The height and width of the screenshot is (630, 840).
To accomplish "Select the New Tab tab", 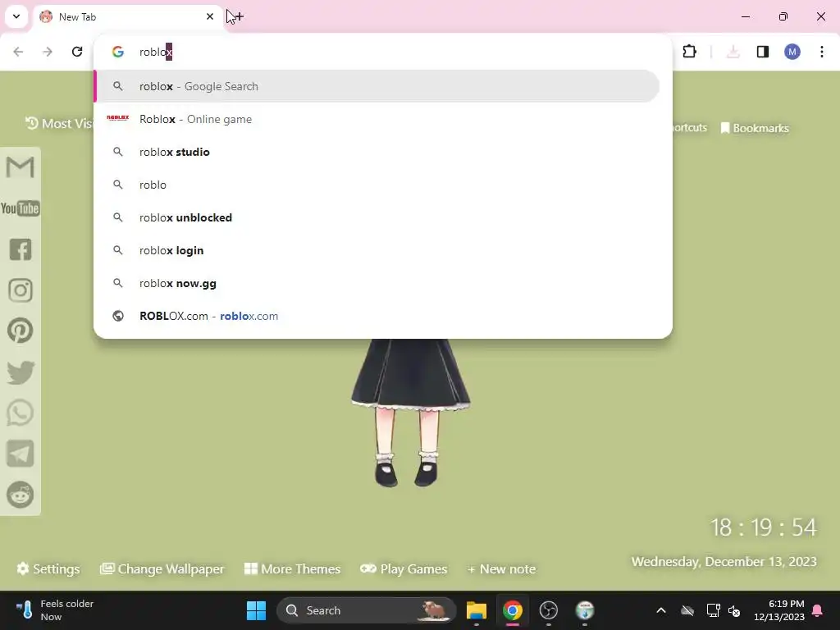I will coord(128,17).
